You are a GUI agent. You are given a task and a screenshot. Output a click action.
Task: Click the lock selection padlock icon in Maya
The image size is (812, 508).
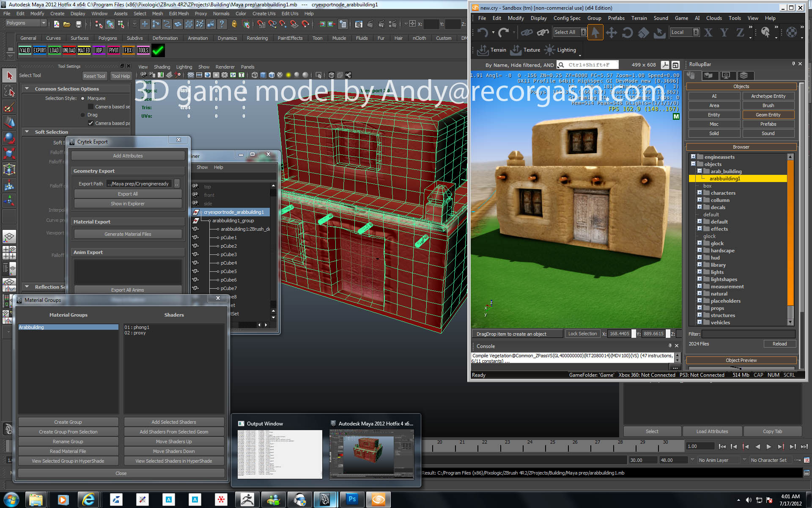[x=234, y=24]
